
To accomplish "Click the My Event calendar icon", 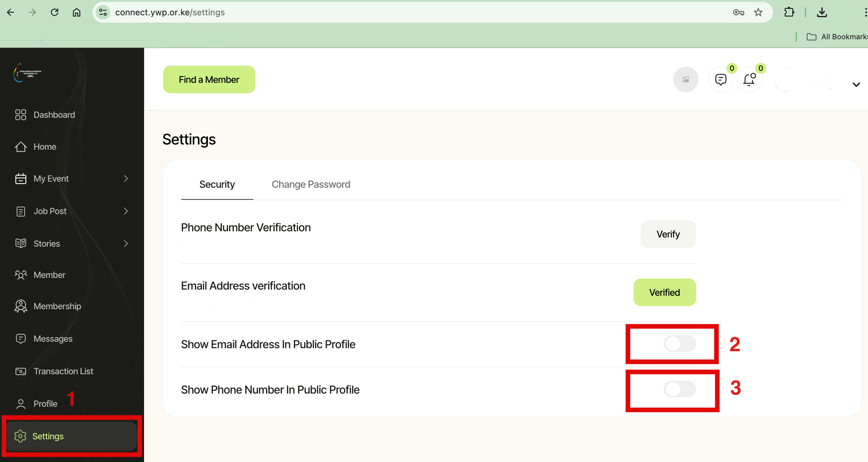I will coord(21,179).
